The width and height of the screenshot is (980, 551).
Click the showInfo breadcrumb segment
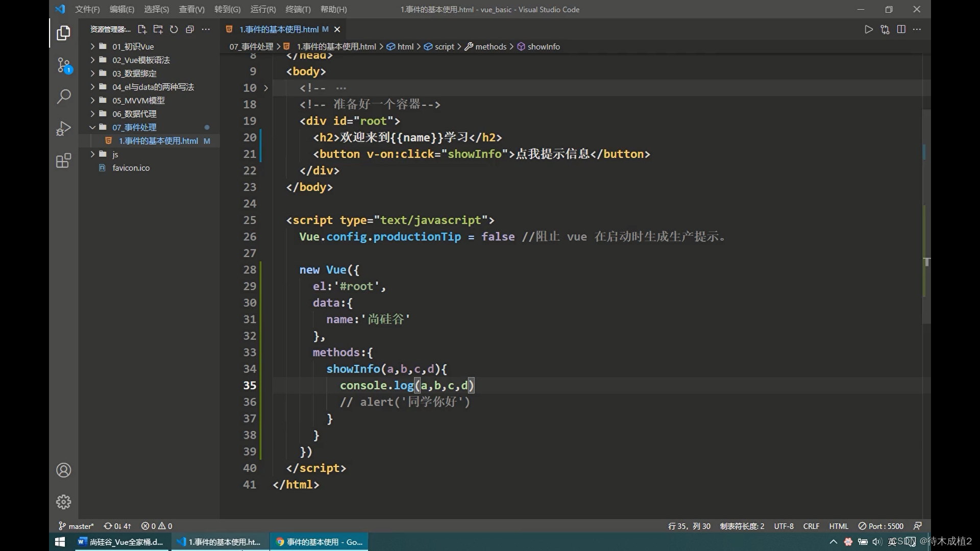[x=539, y=46]
